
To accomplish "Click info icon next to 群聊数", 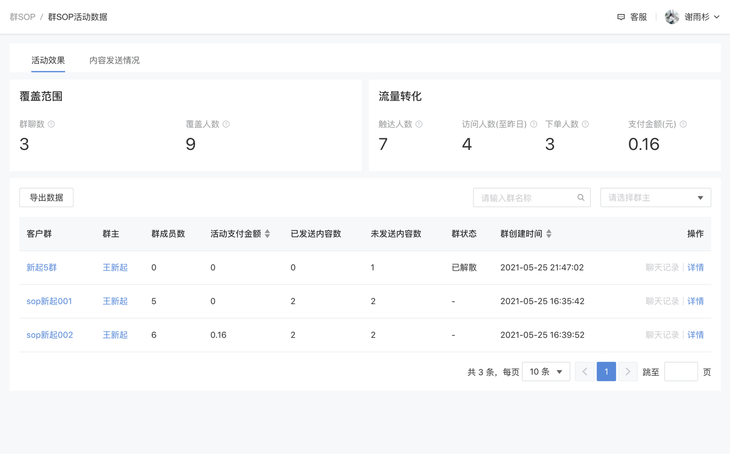I will click(51, 124).
